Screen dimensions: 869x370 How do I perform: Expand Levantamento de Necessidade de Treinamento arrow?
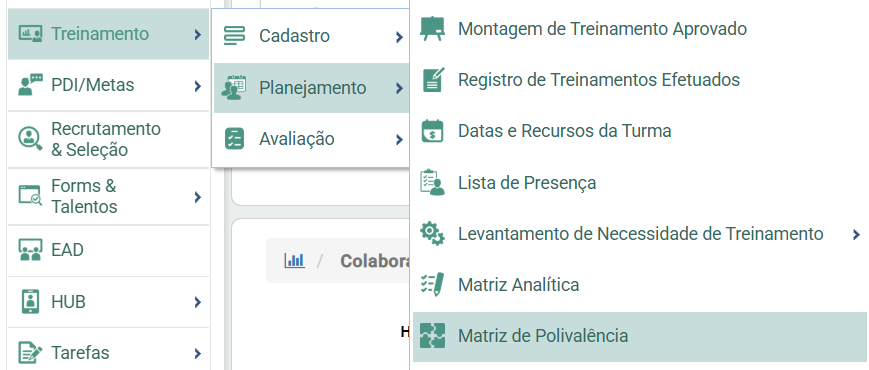(x=856, y=235)
